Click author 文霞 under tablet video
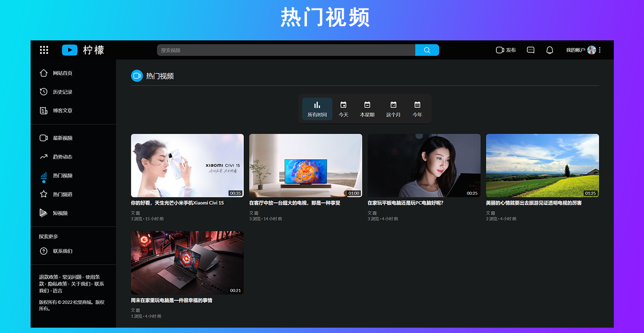The width and height of the screenshot is (644, 333). [372, 213]
